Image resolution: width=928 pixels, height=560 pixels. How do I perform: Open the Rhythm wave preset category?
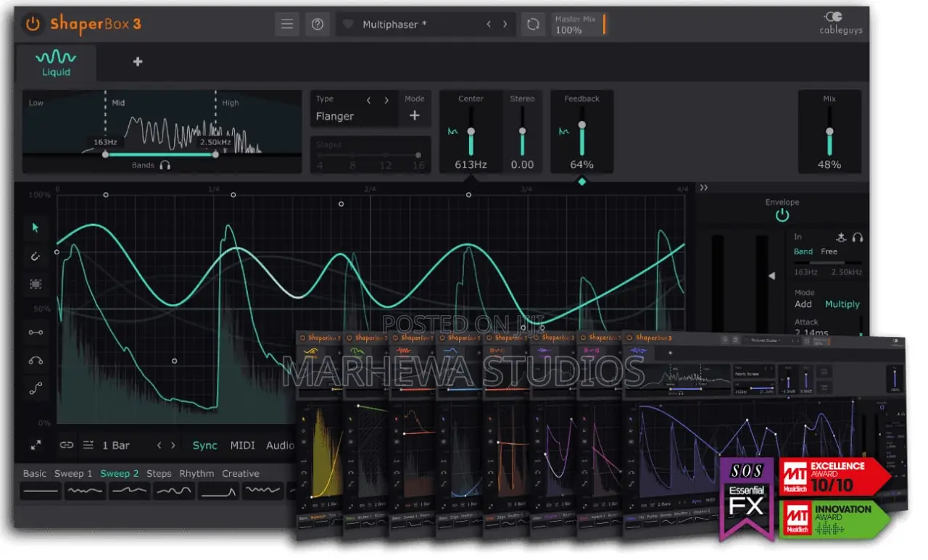pos(197,473)
